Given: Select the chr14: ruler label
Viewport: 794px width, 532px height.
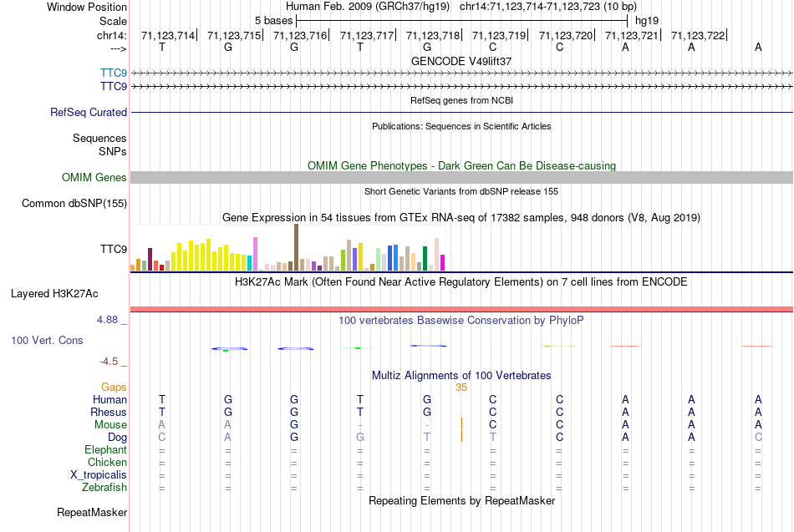Looking at the screenshot, I should click(111, 35).
